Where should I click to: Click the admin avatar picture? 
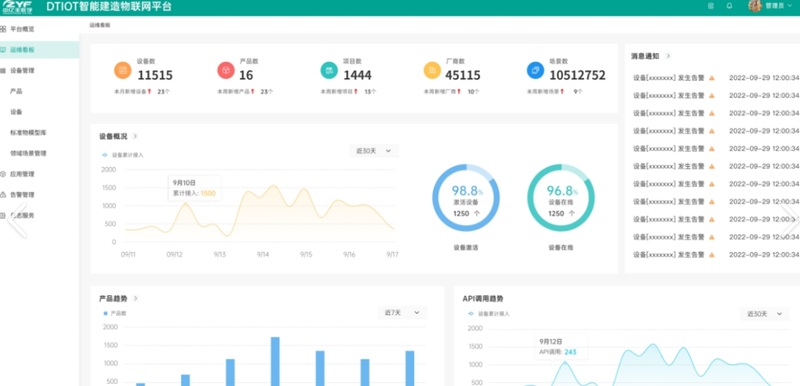755,6
